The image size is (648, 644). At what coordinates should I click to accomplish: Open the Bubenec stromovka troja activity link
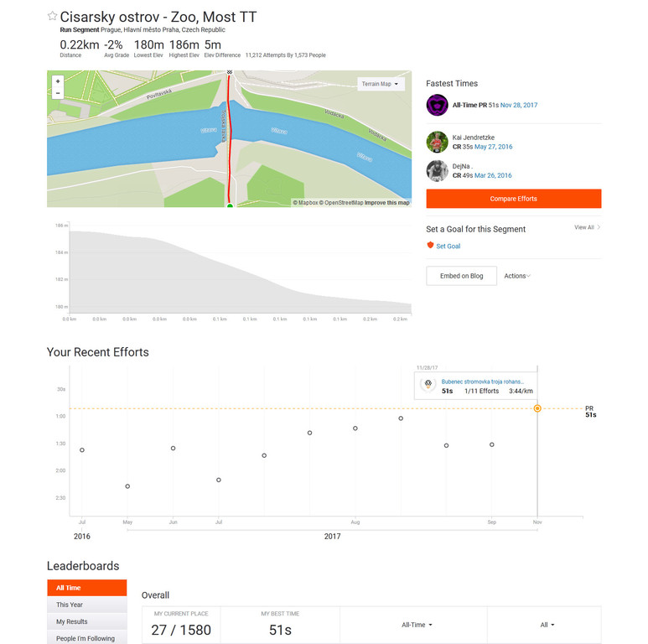tap(483, 382)
